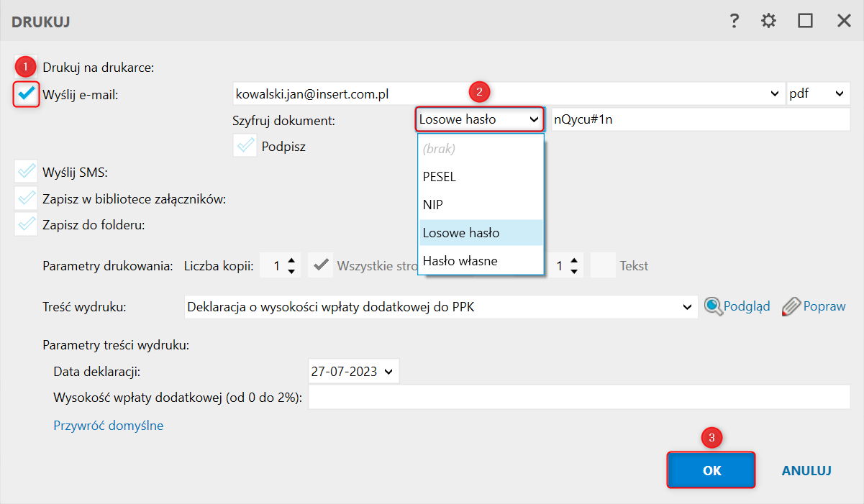The width and height of the screenshot is (864, 504).
Task: Click the Podgląd magnifier icon
Action: 713,306
